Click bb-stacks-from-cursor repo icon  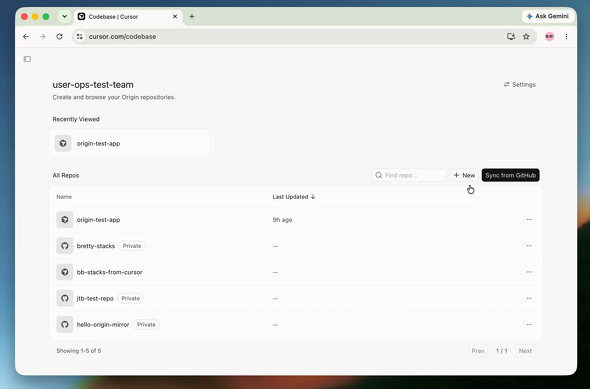pyautogui.click(x=65, y=272)
